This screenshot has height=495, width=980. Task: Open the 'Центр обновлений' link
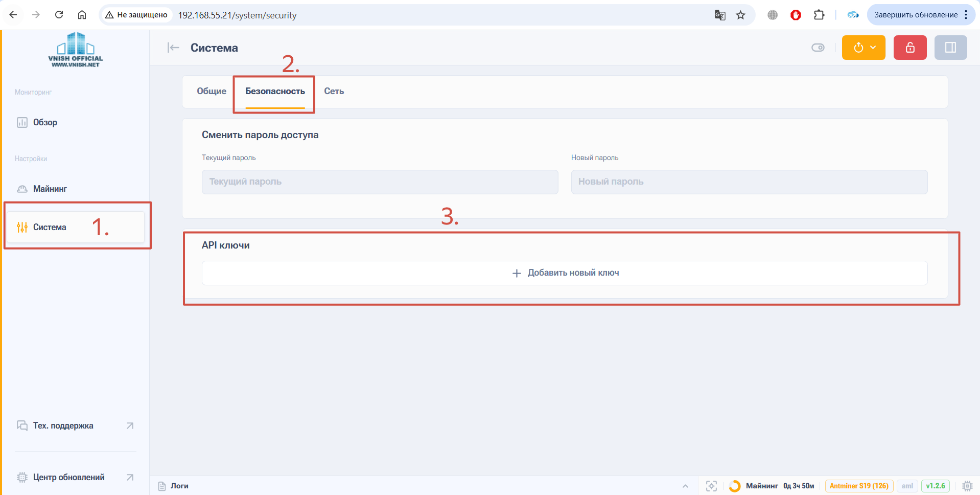pos(76,477)
